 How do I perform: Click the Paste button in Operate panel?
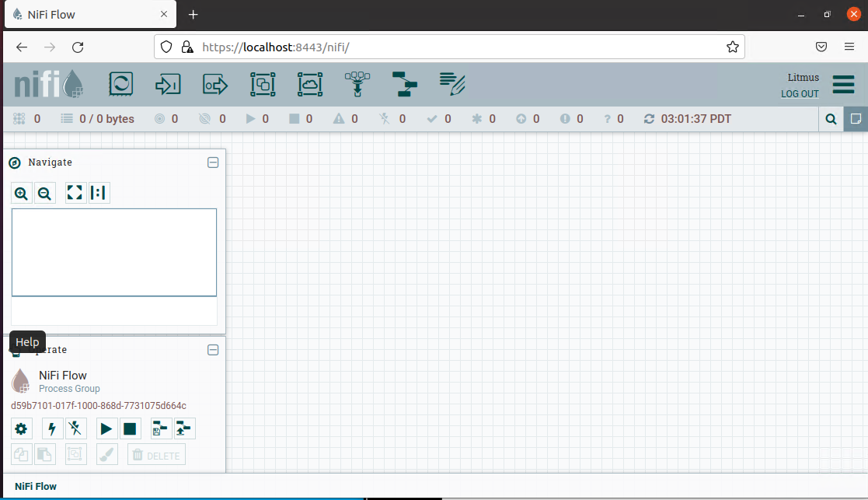click(x=44, y=455)
